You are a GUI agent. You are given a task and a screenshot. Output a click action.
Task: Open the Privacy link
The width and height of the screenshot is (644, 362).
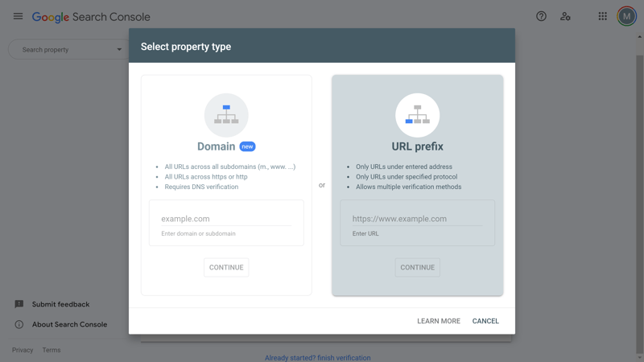click(23, 350)
